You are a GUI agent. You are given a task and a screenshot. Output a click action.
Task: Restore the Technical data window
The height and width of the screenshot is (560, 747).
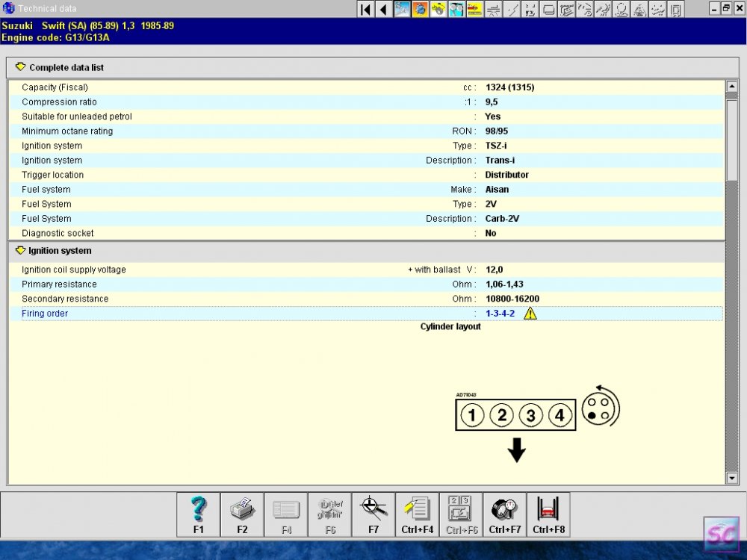(x=726, y=8)
